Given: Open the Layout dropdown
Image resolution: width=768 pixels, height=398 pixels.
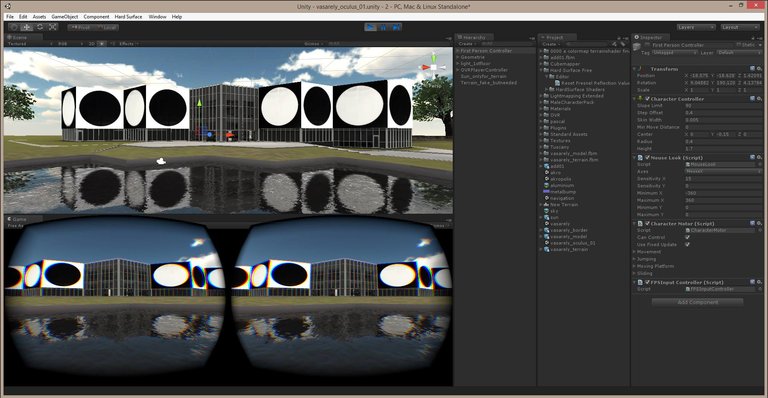Looking at the screenshot, I should 740,27.
